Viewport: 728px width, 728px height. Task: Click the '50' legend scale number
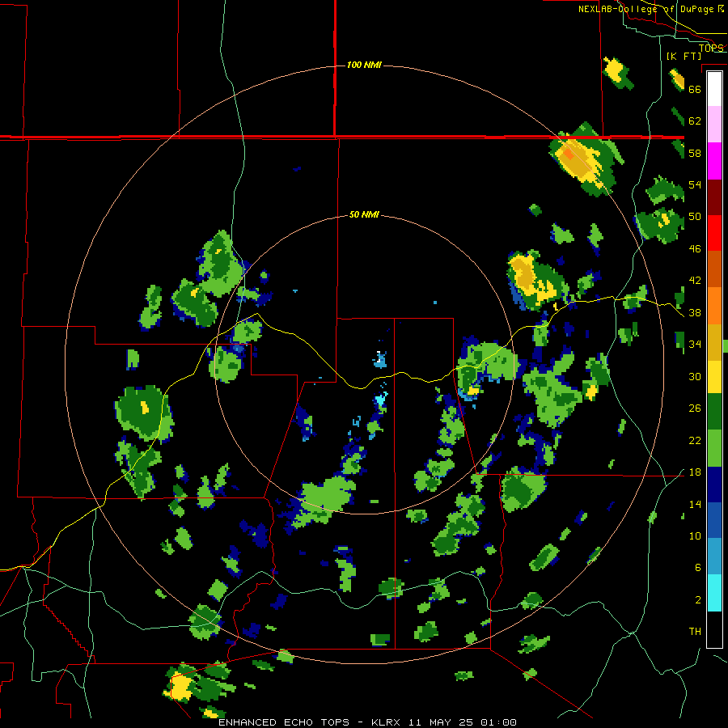695,217
